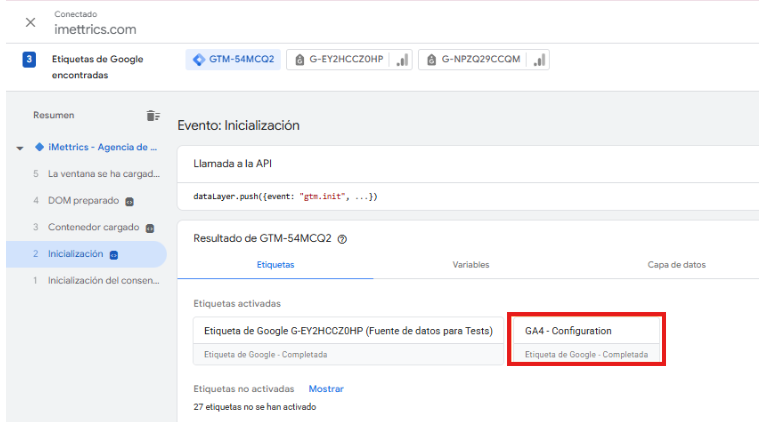
Task: Show the non-fired tags via Mostrar link
Action: [x=325, y=388]
